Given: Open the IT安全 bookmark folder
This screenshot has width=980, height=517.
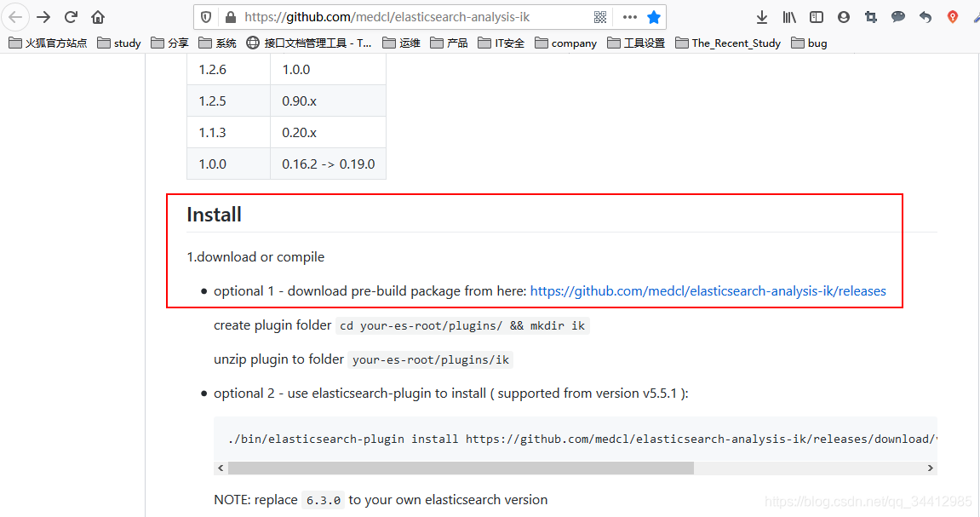Looking at the screenshot, I should [501, 43].
